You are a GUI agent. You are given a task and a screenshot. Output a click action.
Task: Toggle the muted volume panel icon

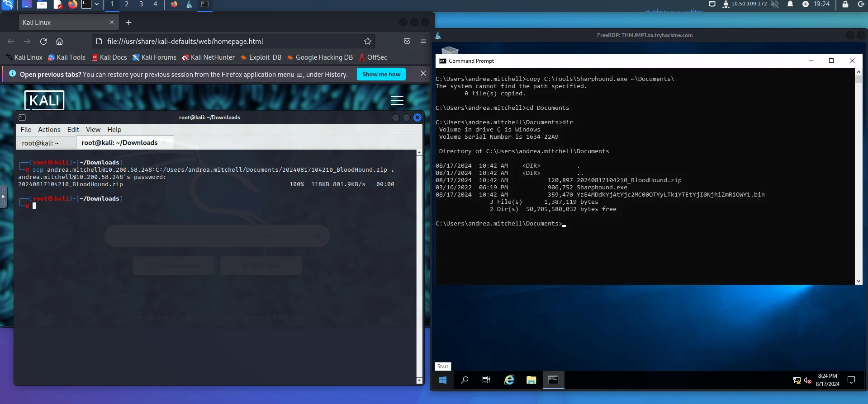[x=775, y=4]
